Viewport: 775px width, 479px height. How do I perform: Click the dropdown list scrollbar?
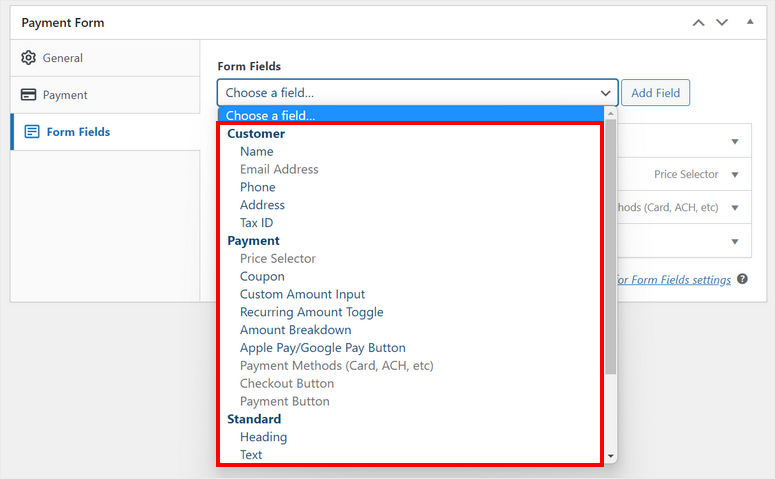click(x=610, y=250)
